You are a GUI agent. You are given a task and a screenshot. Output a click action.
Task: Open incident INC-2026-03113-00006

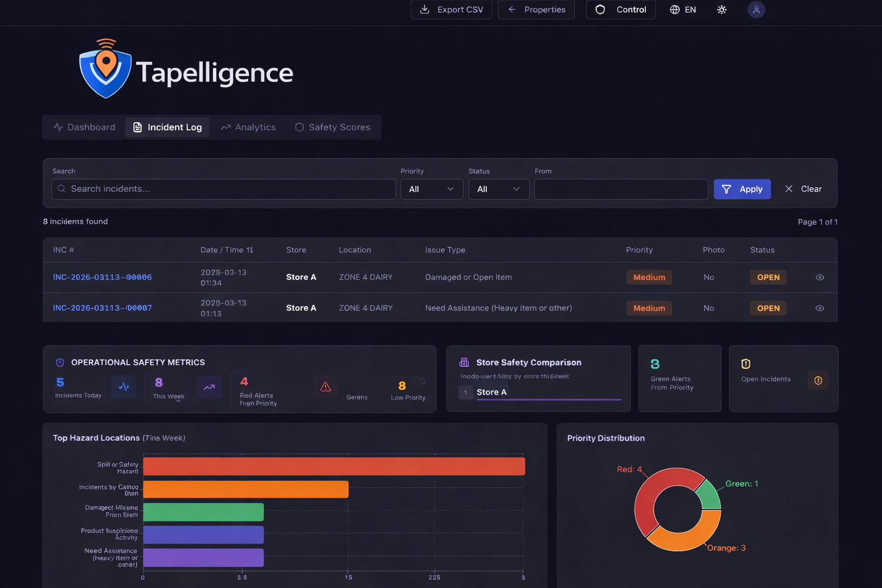[102, 277]
